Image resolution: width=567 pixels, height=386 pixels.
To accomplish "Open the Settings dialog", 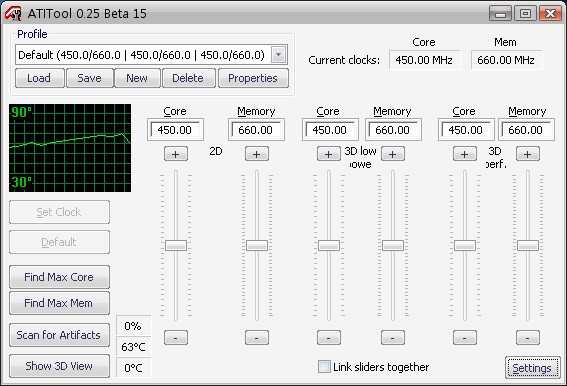I will point(532,368).
